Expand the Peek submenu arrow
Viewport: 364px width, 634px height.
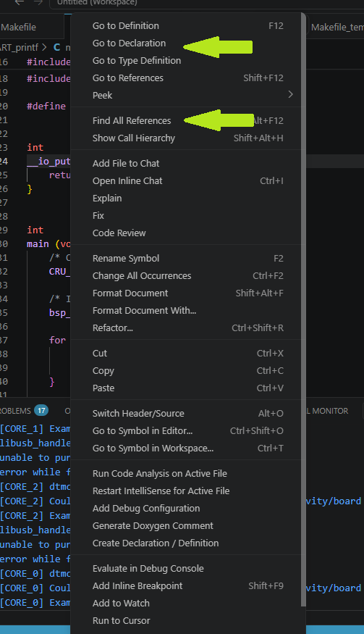(290, 95)
